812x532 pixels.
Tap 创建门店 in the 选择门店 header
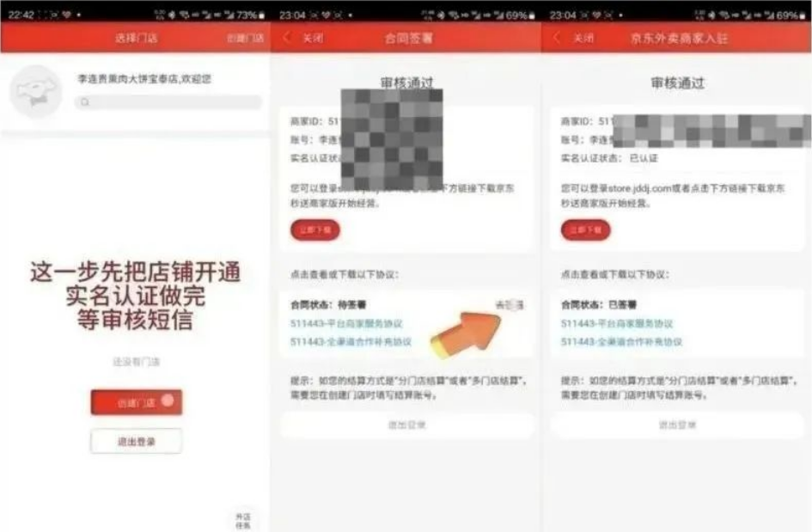(x=246, y=38)
